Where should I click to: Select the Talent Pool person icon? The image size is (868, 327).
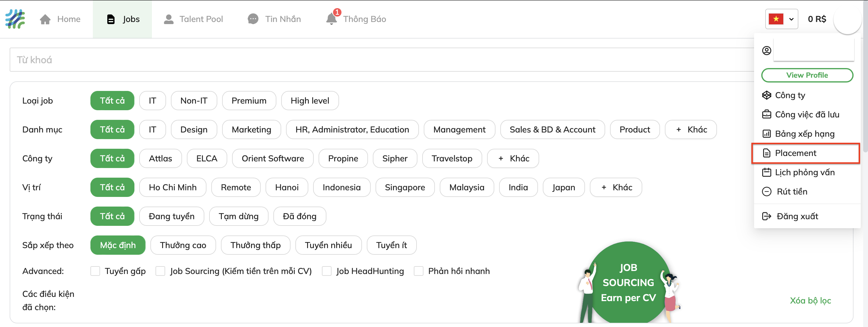pyautogui.click(x=169, y=19)
